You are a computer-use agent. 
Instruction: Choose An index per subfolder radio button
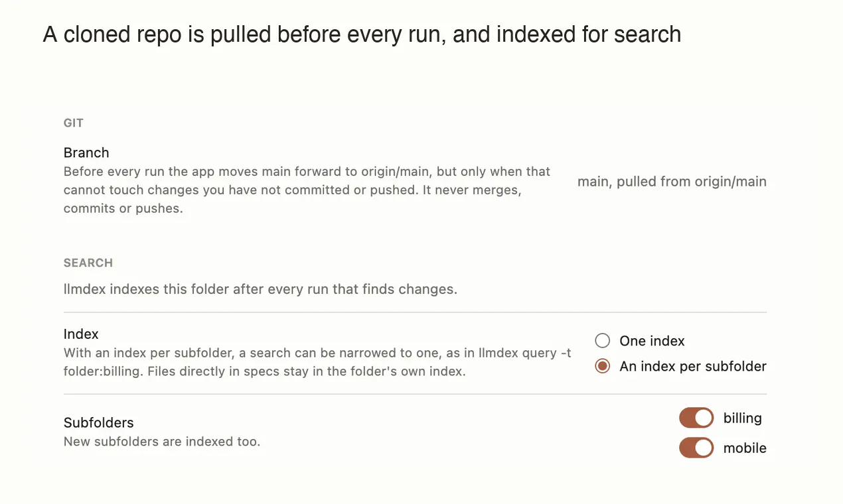tap(602, 366)
